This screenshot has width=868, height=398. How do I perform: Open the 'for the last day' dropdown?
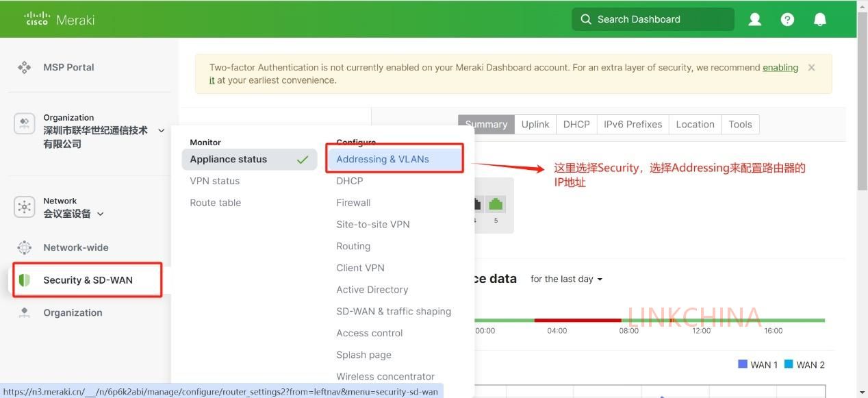(x=567, y=279)
